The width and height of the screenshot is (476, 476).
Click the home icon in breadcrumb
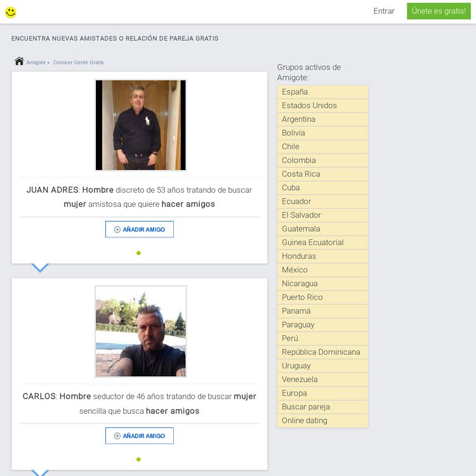pos(19,61)
